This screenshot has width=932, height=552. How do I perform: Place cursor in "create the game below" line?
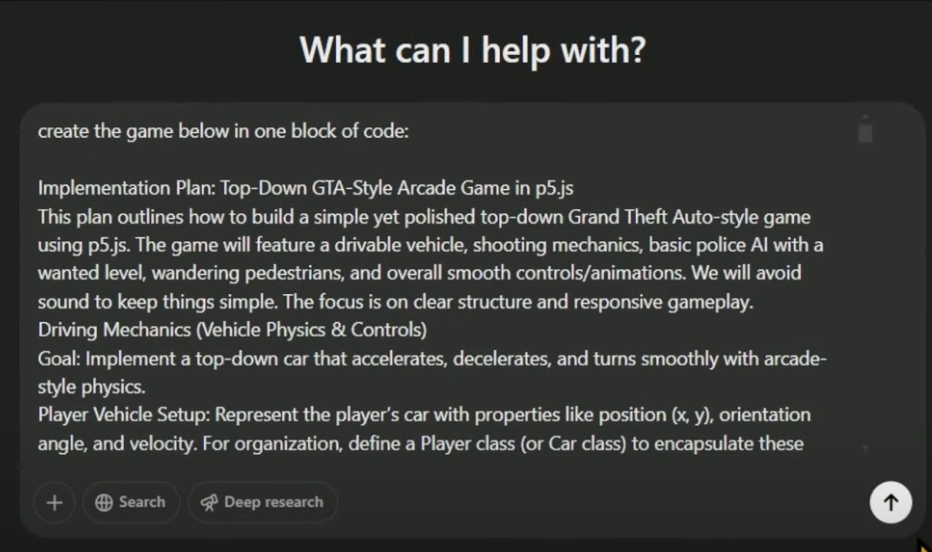223,131
